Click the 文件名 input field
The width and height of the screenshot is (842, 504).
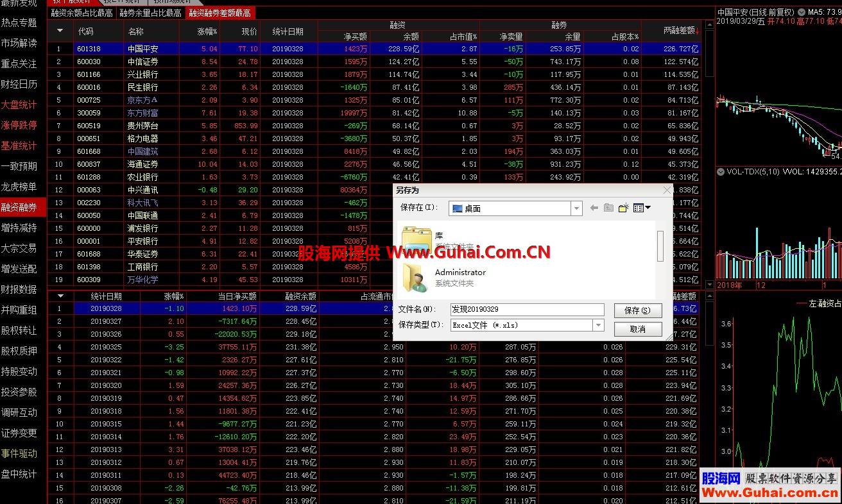(x=527, y=310)
